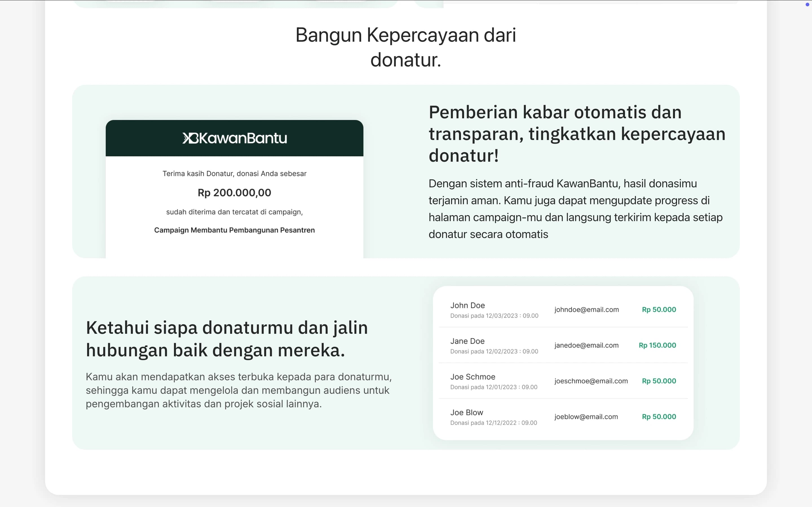Click the KawanBantu logo in email preview
This screenshot has height=507, width=812.
click(235, 138)
